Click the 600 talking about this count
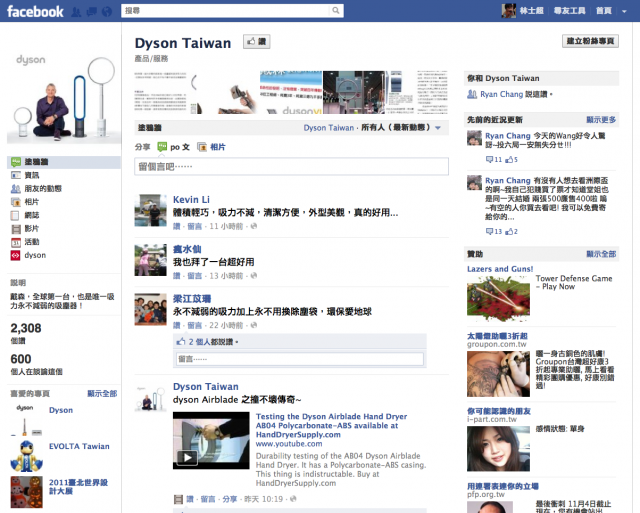640x513 pixels. [x=21, y=359]
